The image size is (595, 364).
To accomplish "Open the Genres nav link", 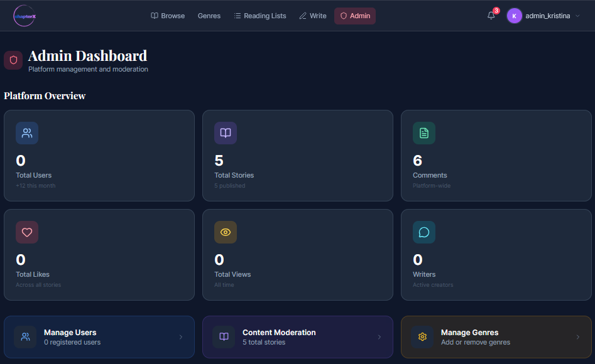I will point(209,16).
